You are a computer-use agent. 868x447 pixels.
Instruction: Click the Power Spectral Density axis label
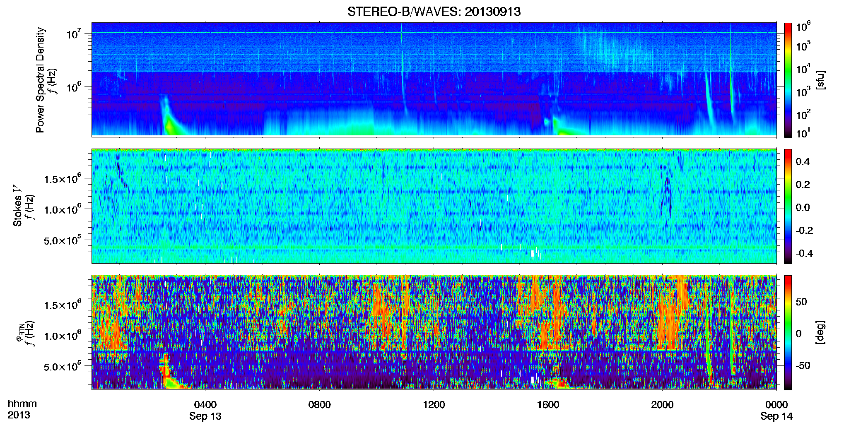click(x=40, y=80)
